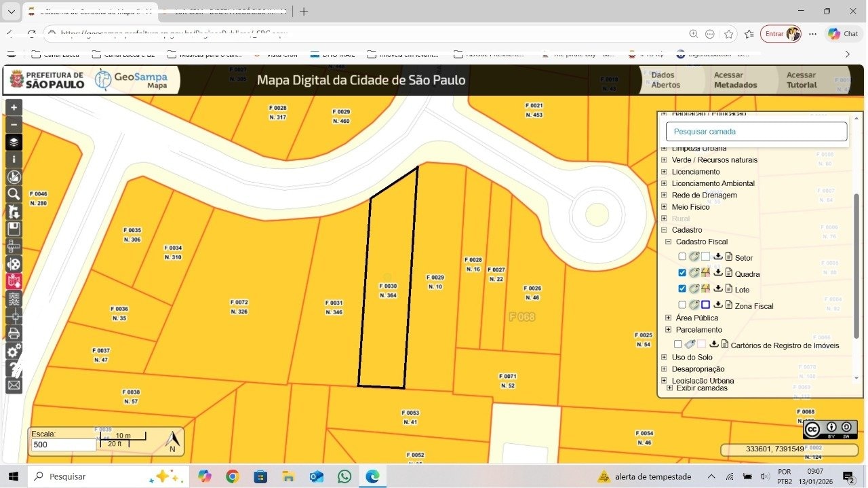Open the gears settings tool
Viewport: 868px width, 488px height.
click(x=14, y=351)
